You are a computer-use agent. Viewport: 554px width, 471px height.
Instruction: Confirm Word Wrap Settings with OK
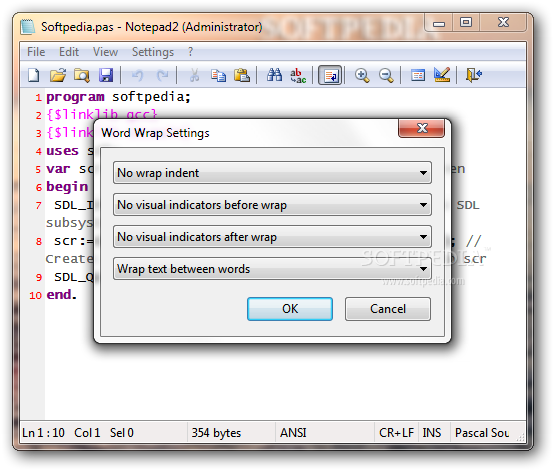pos(290,309)
